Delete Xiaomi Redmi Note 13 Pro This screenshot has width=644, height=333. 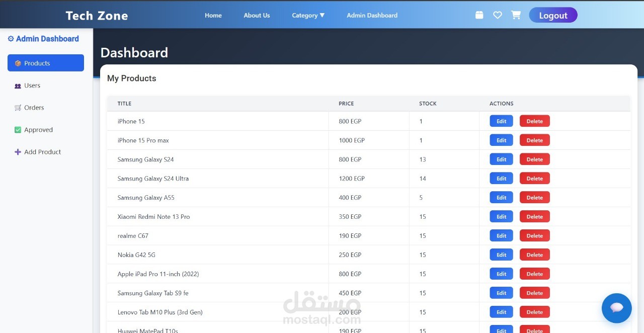tap(534, 217)
